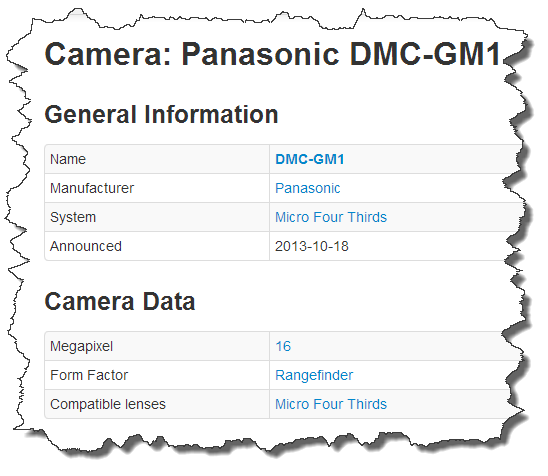Select the Announced label cell
The height and width of the screenshot is (476, 548).
[x=157, y=246]
